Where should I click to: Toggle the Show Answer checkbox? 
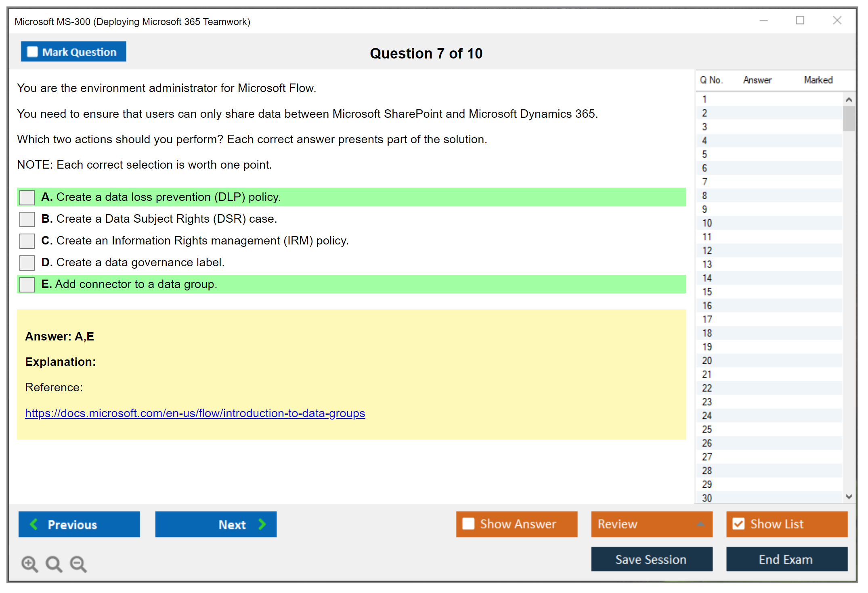coord(468,524)
